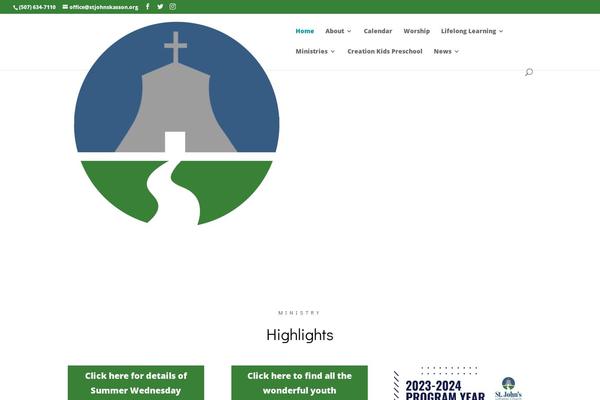This screenshot has height=400, width=600.
Task: Open the Calendar menu item
Action: pos(378,31)
